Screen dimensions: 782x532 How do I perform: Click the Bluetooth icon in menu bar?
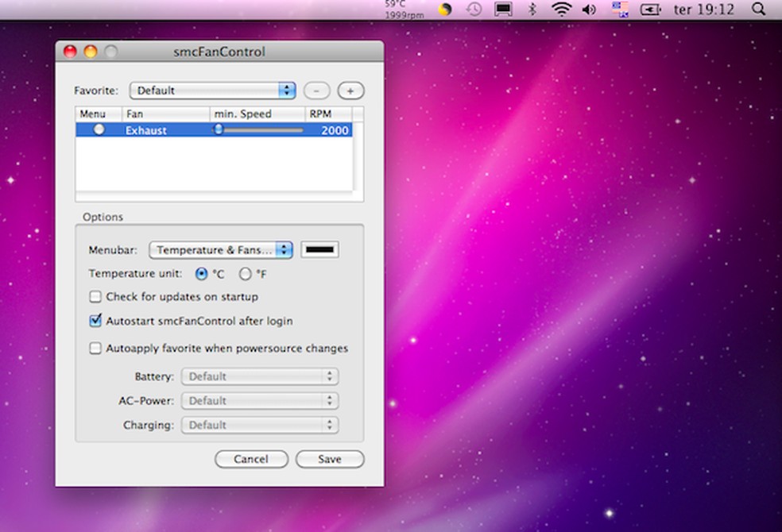(x=533, y=10)
